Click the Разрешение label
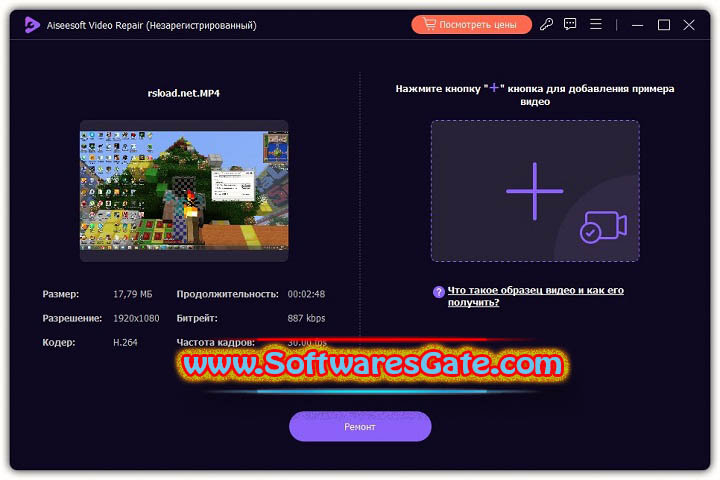Image resolution: width=720 pixels, height=480 pixels. pyautogui.click(x=72, y=318)
